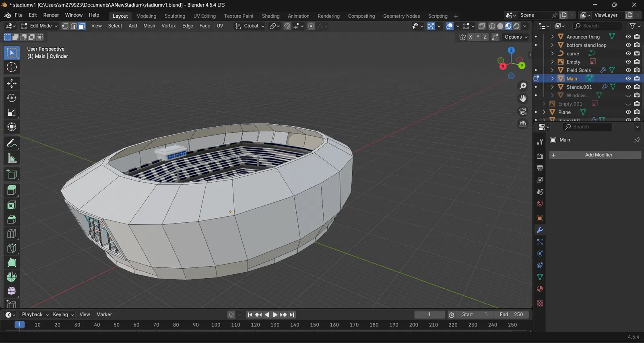Open the Physics properties tab icon
The width and height of the screenshot is (644, 343).
pyautogui.click(x=540, y=253)
